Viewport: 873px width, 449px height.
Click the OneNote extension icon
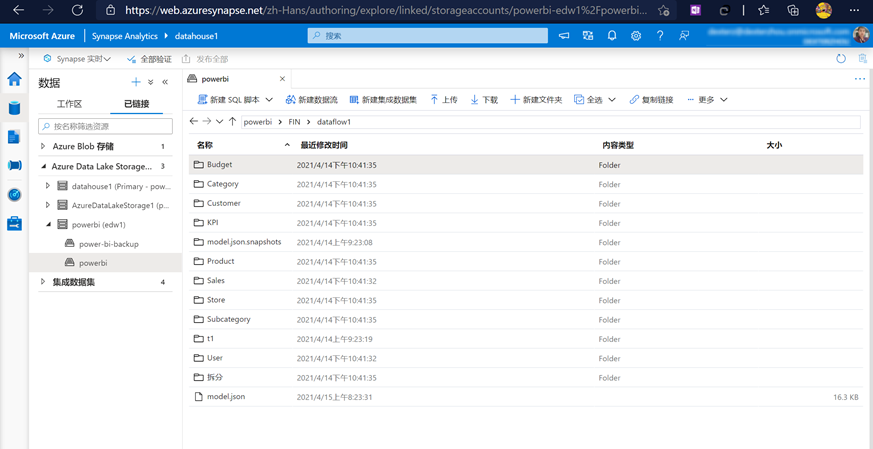[695, 10]
